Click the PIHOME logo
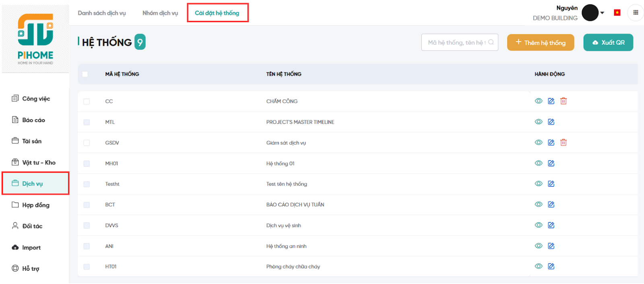This screenshot has height=284, width=644. point(35,39)
